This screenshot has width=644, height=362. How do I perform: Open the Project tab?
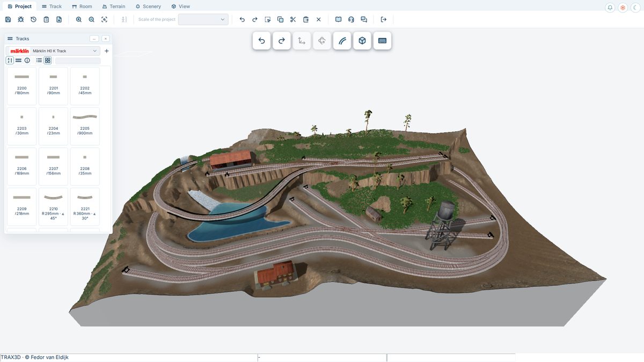click(19, 6)
